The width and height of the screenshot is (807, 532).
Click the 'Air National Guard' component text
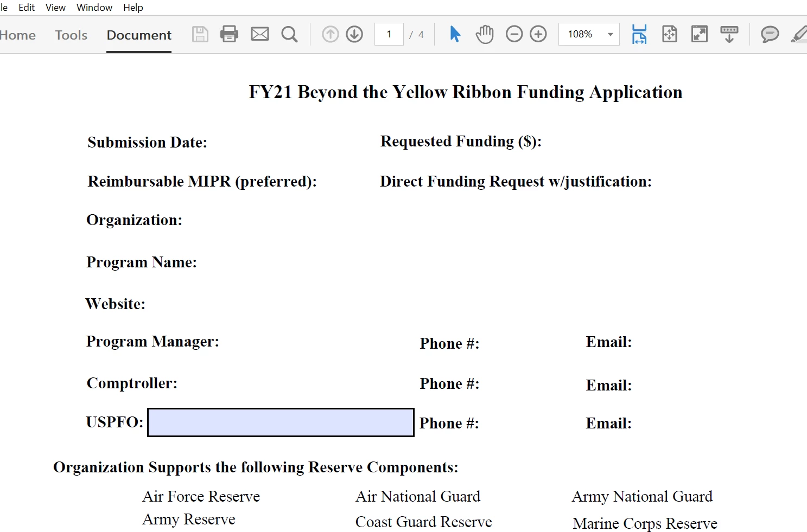click(418, 496)
